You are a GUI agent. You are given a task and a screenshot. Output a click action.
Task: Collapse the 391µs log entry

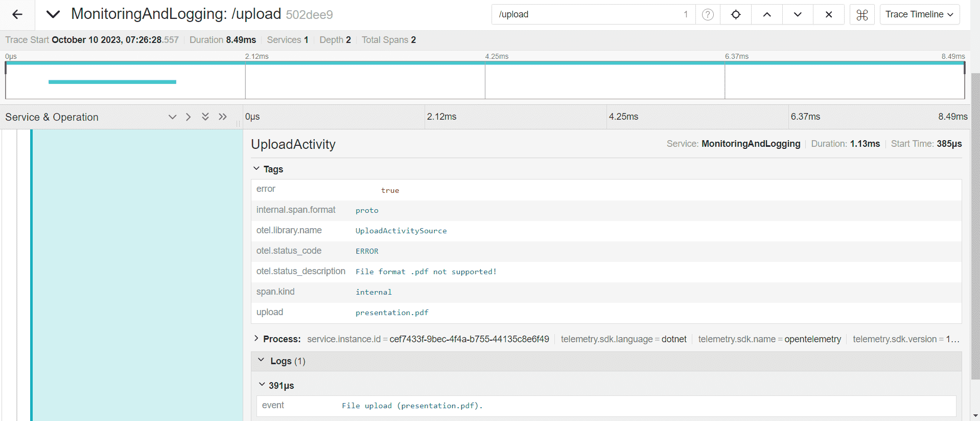[262, 385]
